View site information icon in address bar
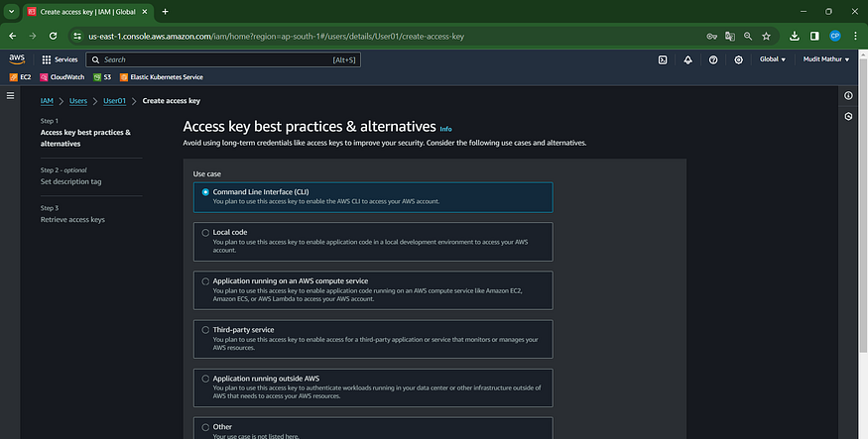This screenshot has width=868, height=439. (77, 36)
